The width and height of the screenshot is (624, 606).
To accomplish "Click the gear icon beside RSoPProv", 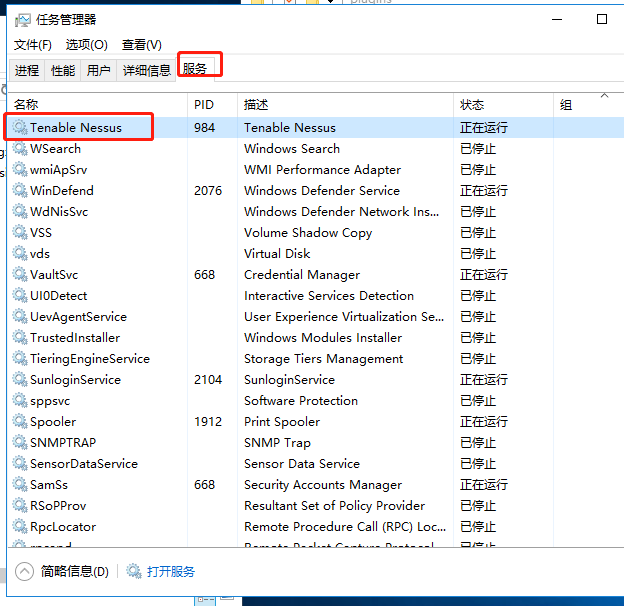I will click(x=20, y=505).
